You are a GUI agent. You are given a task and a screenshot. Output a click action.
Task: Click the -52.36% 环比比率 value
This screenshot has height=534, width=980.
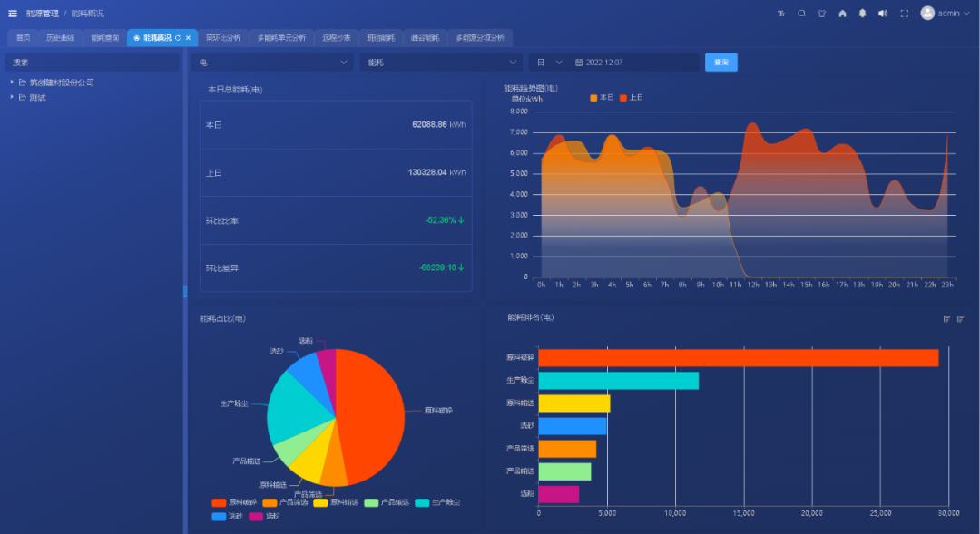pos(445,220)
